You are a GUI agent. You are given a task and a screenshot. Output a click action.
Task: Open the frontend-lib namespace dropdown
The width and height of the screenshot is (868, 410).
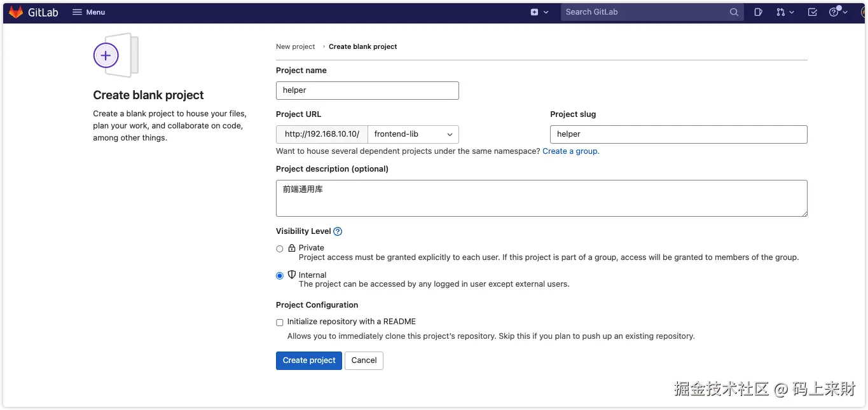click(x=413, y=134)
